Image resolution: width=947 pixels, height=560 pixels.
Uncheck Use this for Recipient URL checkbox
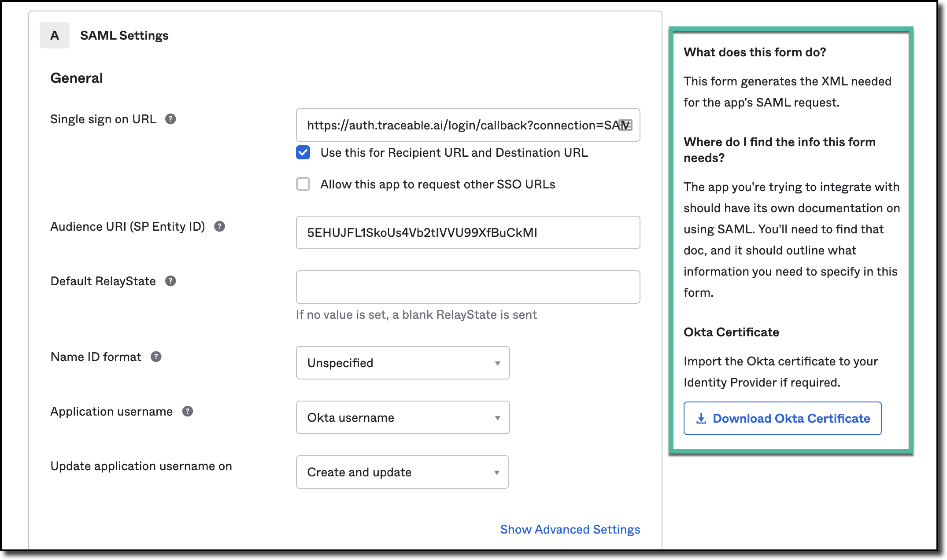pyautogui.click(x=303, y=152)
